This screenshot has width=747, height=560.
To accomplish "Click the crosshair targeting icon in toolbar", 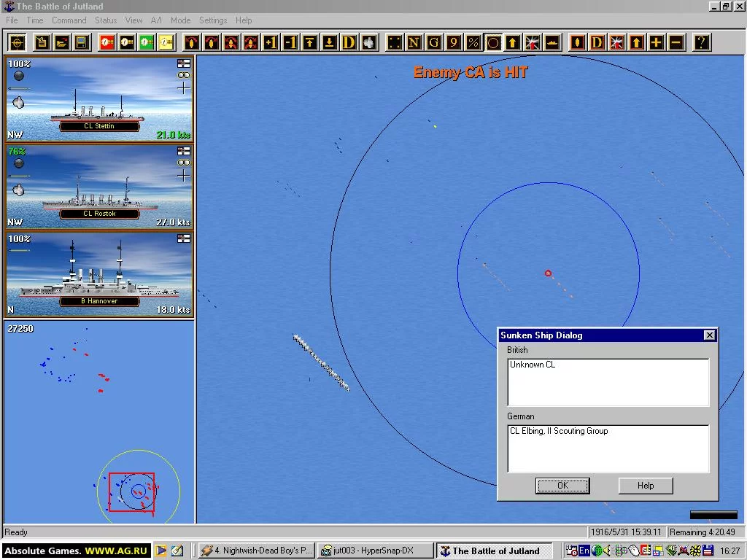I will [x=18, y=42].
